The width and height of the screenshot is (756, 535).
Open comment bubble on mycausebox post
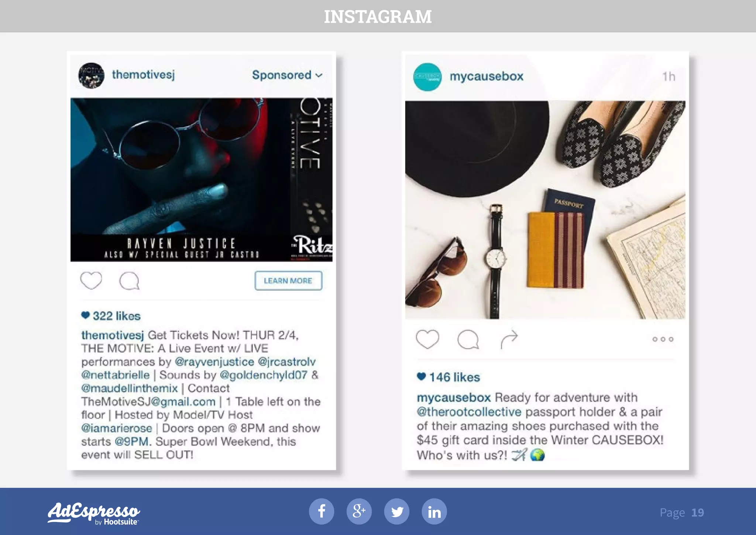(x=468, y=339)
